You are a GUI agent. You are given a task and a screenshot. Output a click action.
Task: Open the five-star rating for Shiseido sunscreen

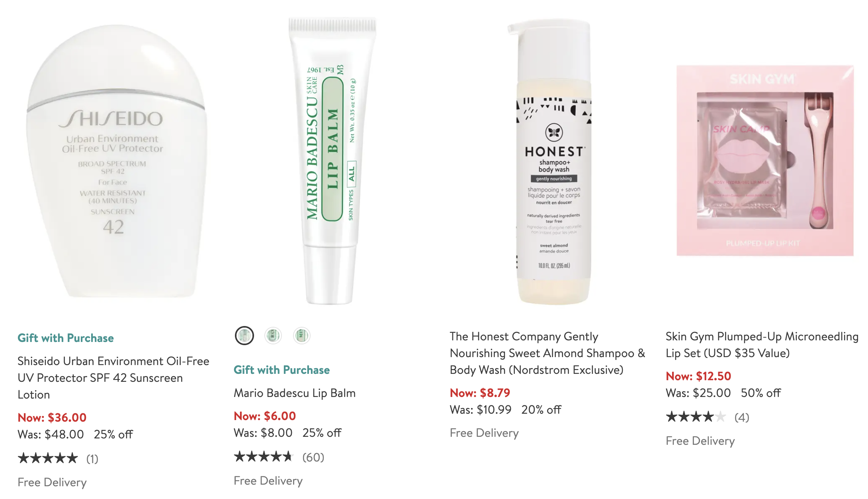tap(48, 458)
